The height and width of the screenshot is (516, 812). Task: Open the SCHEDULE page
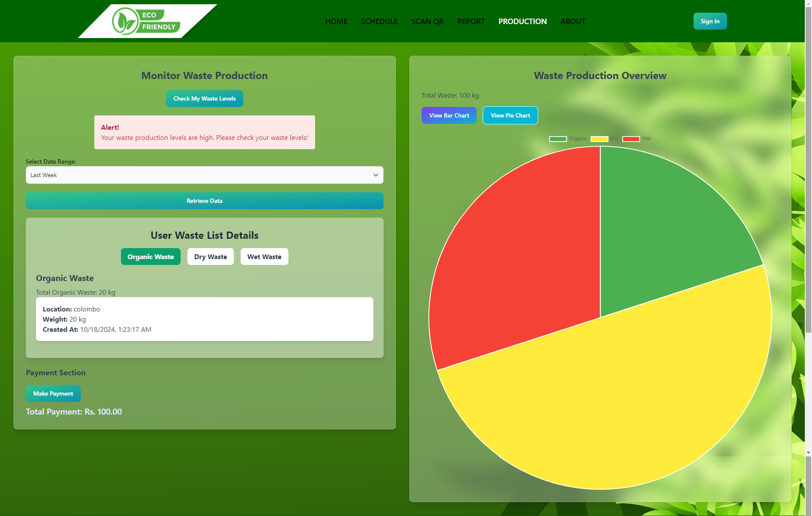click(x=379, y=21)
